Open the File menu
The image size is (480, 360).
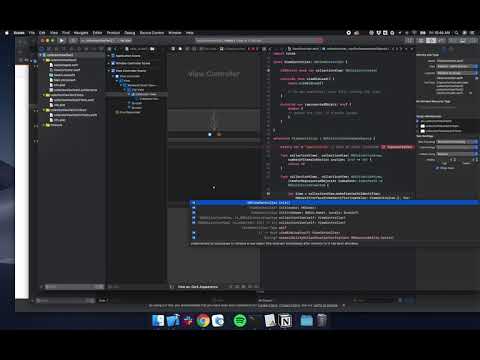tap(32, 33)
